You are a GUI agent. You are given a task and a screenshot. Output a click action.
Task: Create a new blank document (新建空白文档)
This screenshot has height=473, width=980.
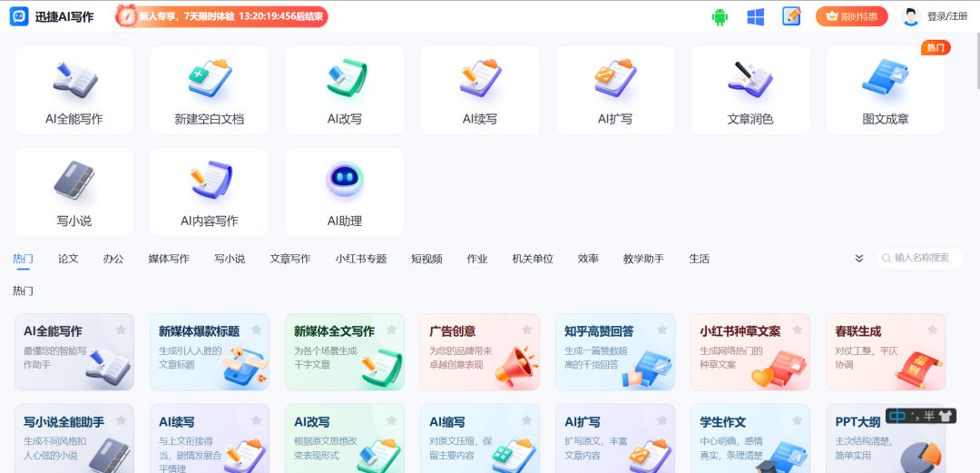click(x=210, y=90)
